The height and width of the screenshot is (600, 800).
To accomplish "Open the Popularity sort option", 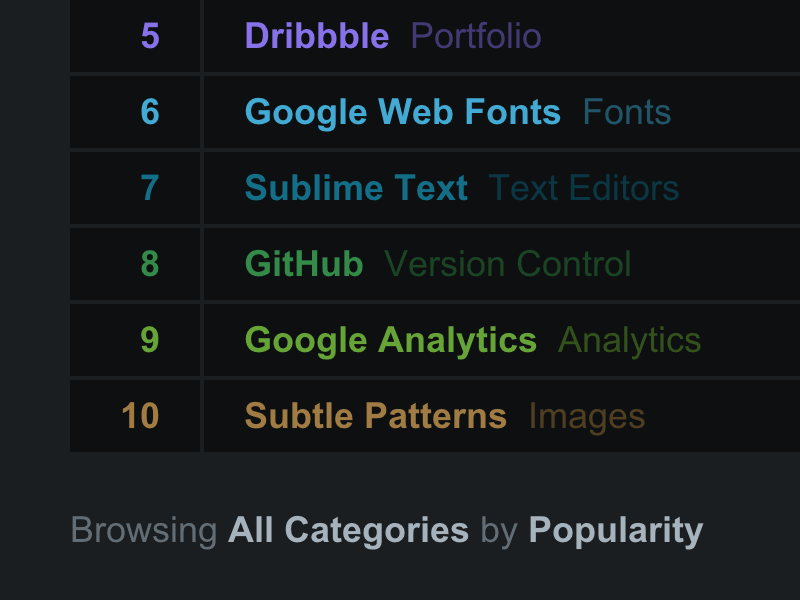I will coord(616,530).
